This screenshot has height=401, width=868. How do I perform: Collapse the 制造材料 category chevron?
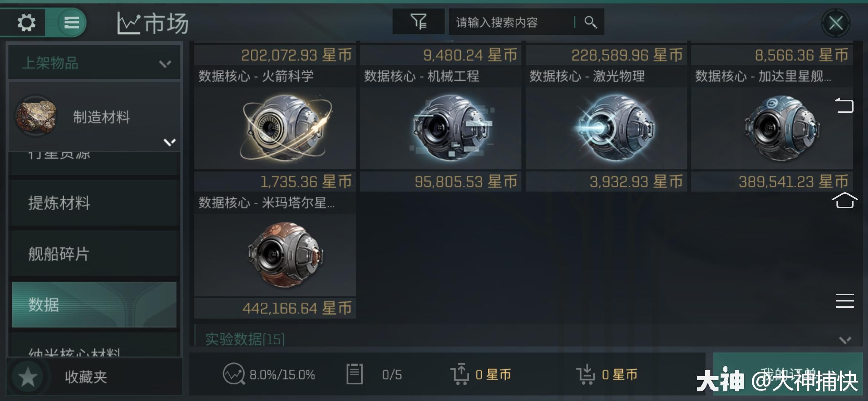click(x=170, y=142)
